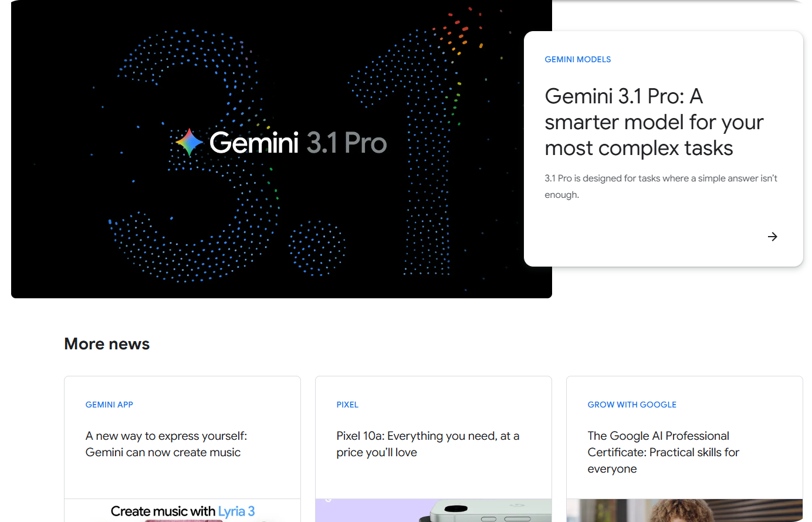
Task: Open the PIXEL category label
Action: point(347,405)
